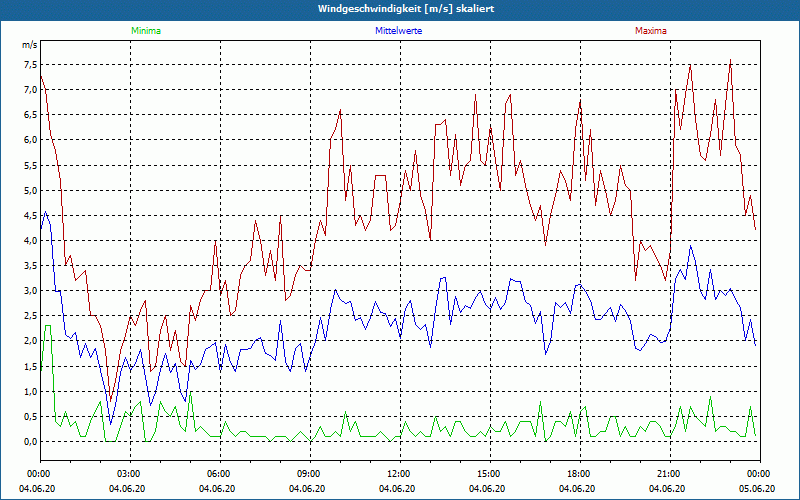Screen dimensions: 800x500
Task: Click the green Minima legend label
Action: pyautogui.click(x=146, y=31)
